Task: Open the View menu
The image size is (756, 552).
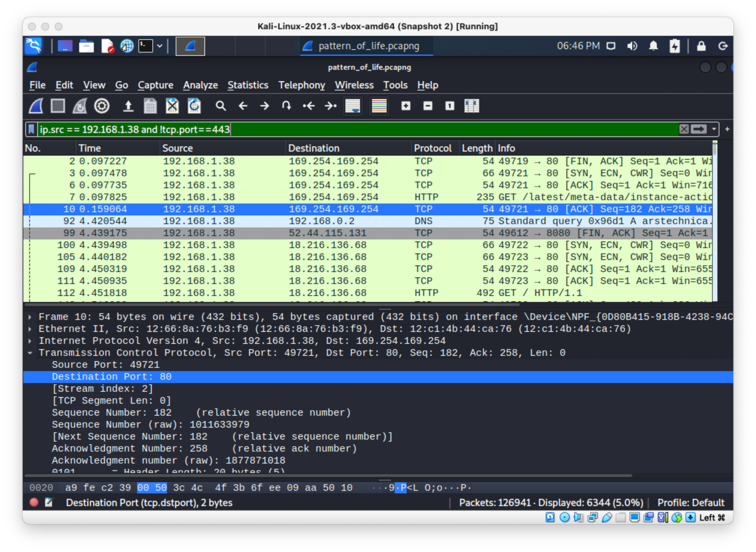Action: (x=94, y=85)
